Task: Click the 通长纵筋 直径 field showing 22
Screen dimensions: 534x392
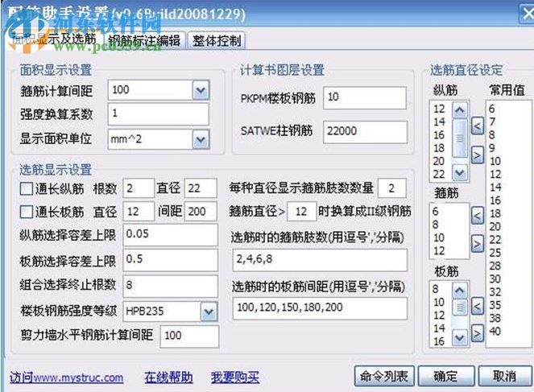Action: [x=201, y=188]
